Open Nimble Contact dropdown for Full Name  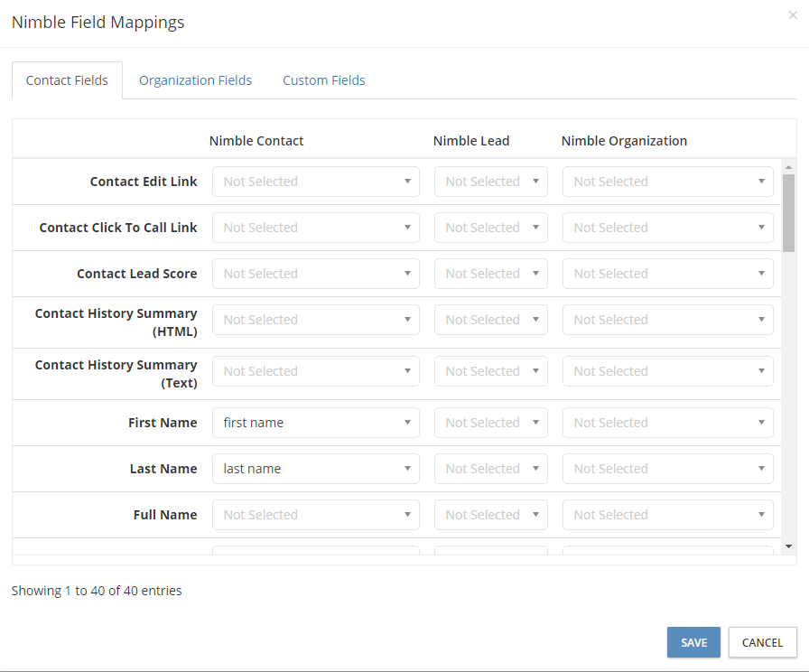point(316,515)
